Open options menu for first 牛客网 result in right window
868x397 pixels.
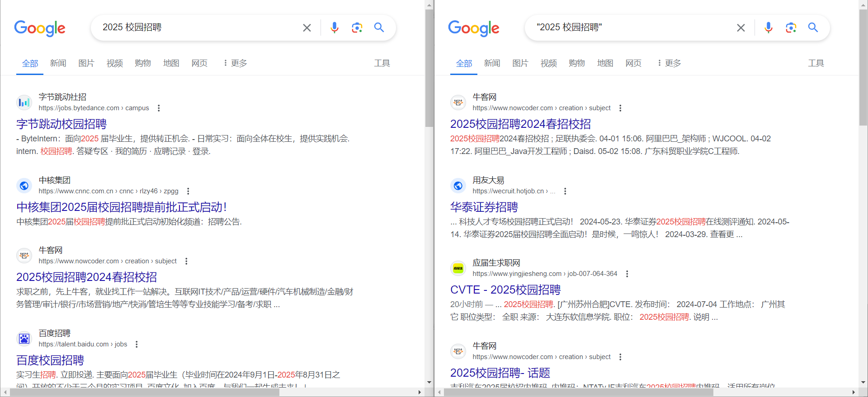(620, 108)
